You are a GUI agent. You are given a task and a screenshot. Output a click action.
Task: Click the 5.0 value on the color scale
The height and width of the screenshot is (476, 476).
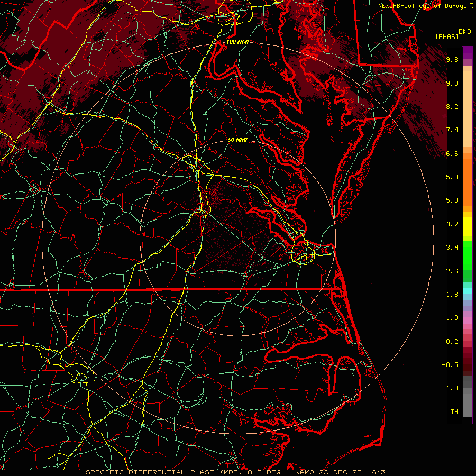(x=452, y=200)
